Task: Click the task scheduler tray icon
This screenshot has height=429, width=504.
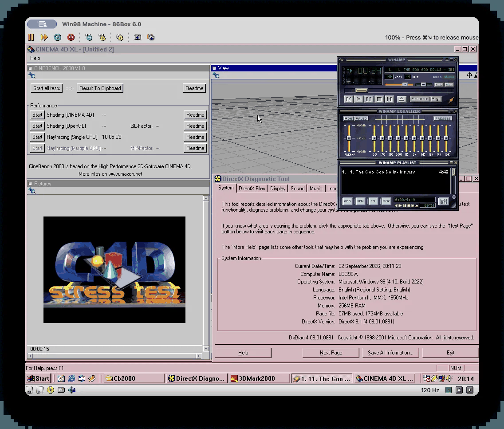Action: pos(426,378)
